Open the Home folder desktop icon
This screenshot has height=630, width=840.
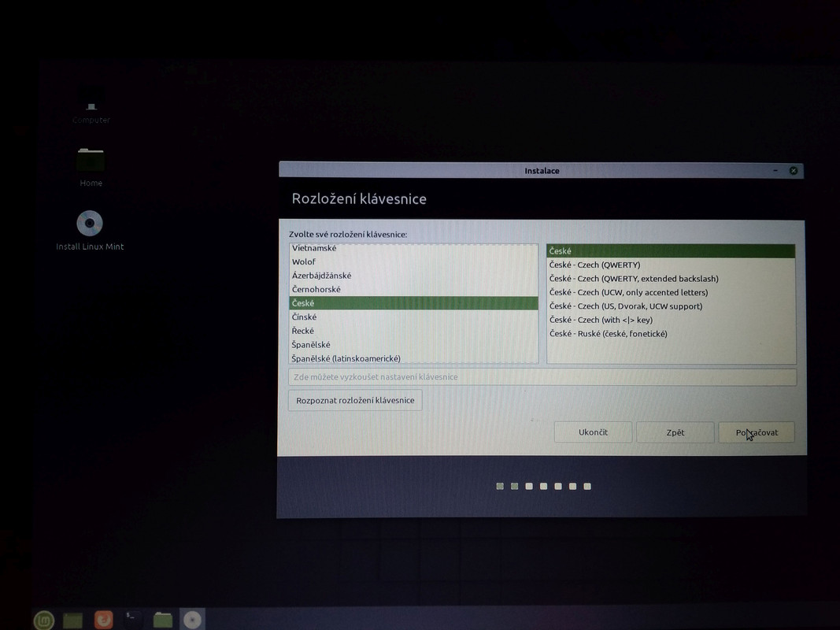[x=91, y=167]
